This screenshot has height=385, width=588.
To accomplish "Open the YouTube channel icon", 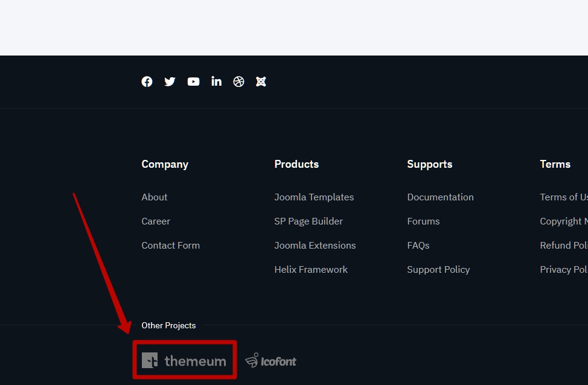I will [193, 81].
